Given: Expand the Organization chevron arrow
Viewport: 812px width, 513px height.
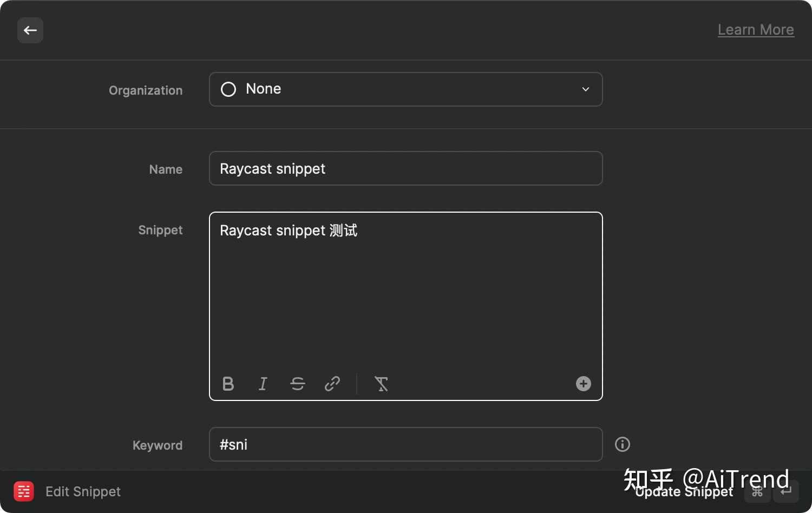Looking at the screenshot, I should point(585,89).
